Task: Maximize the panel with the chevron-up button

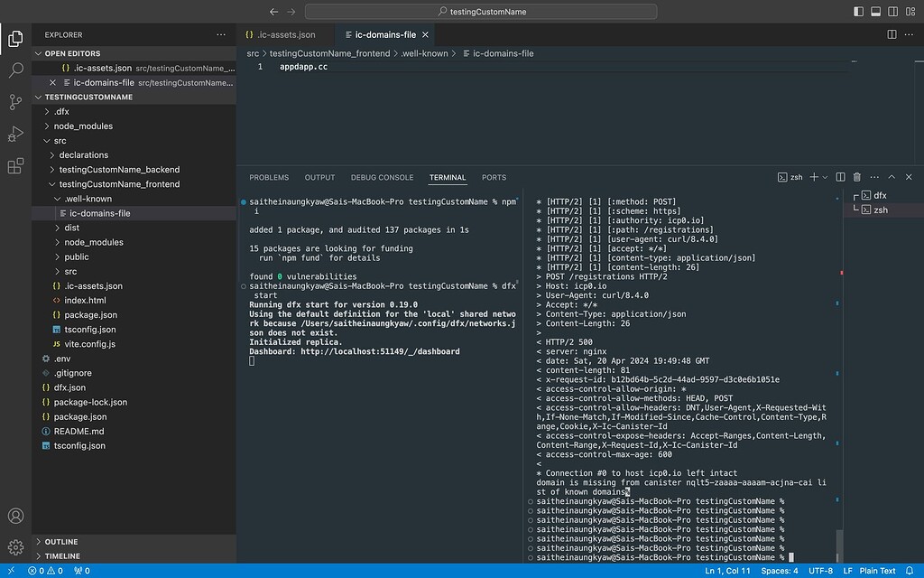Action: pyautogui.click(x=891, y=177)
